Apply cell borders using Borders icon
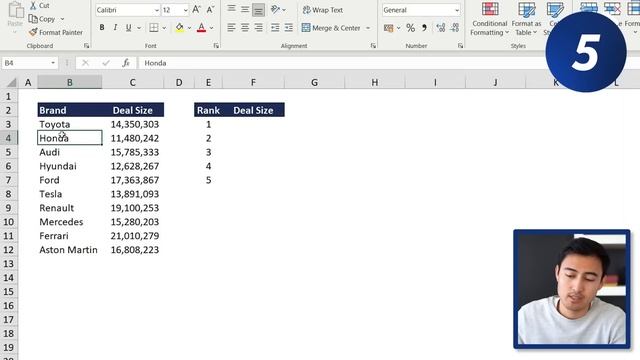Image resolution: width=640 pixels, height=360 pixels. point(153,28)
